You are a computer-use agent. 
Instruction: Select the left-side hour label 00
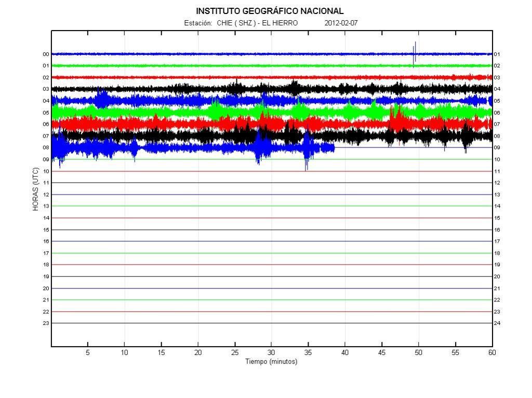(46, 54)
